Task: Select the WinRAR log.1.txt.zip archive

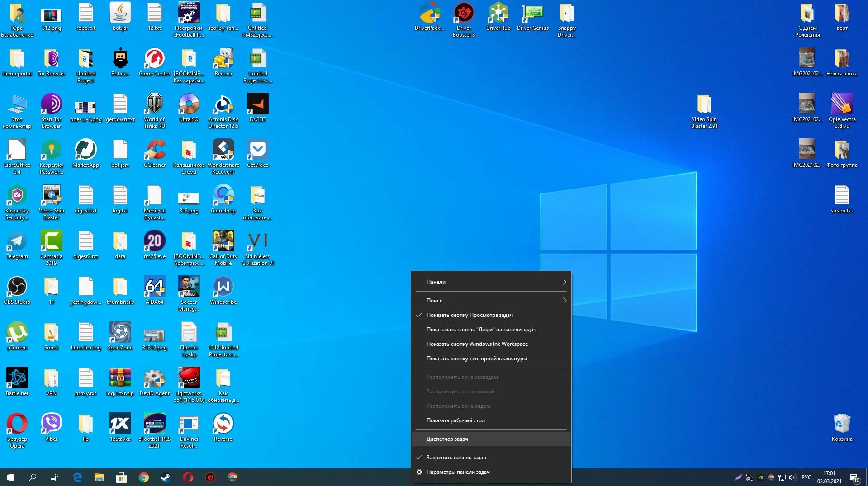Action: (x=120, y=382)
